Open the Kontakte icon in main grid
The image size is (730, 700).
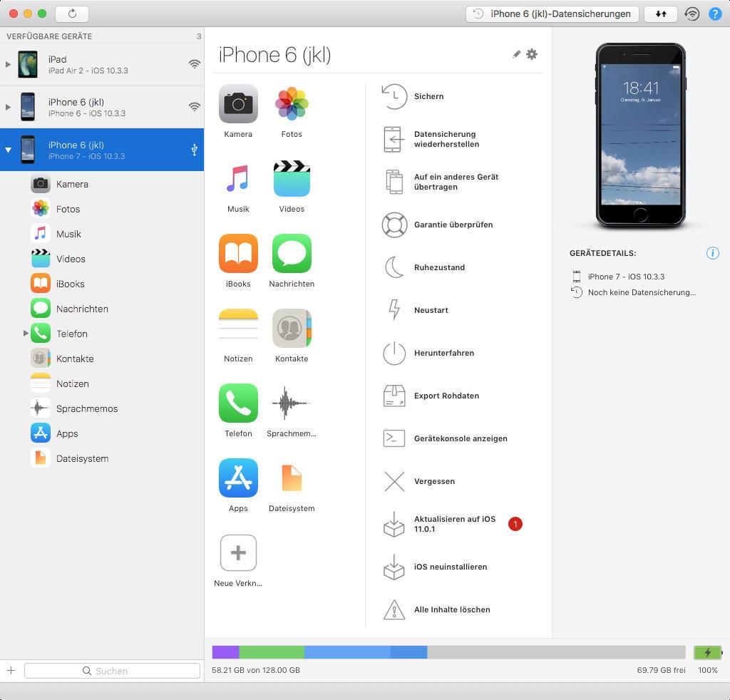click(x=292, y=328)
